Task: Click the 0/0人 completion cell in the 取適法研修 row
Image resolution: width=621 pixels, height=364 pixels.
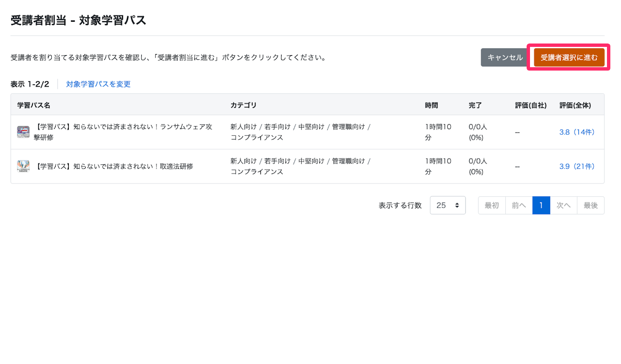Action: coord(478,166)
